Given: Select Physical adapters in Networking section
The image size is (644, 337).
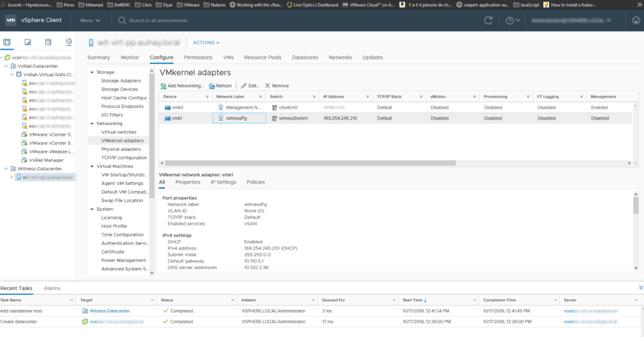Looking at the screenshot, I should [x=121, y=149].
